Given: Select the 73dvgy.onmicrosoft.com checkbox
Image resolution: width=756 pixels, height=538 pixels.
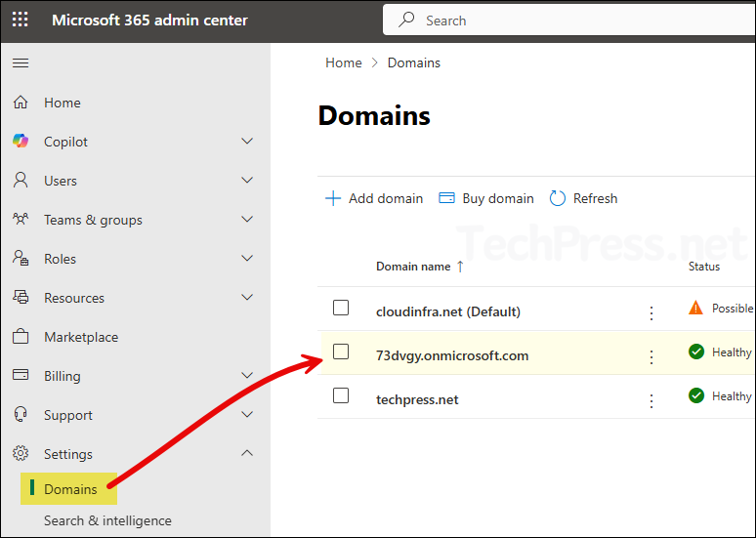Looking at the screenshot, I should (x=341, y=352).
